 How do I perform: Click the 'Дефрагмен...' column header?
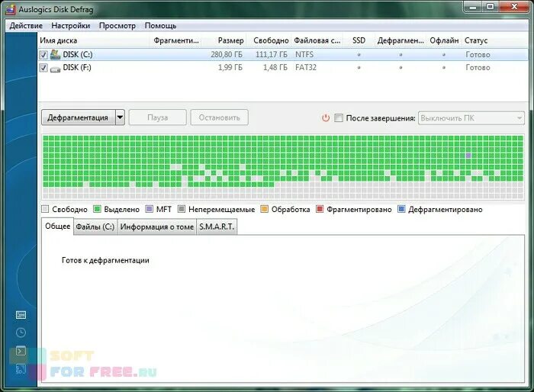tap(400, 40)
